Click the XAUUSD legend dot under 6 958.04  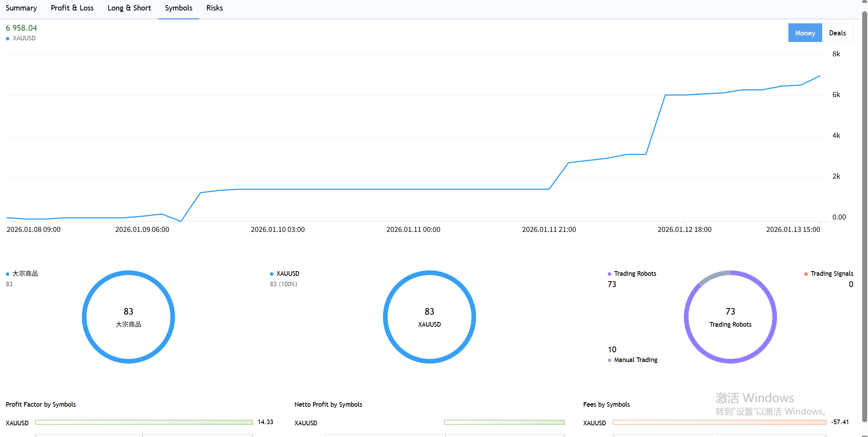8,38
